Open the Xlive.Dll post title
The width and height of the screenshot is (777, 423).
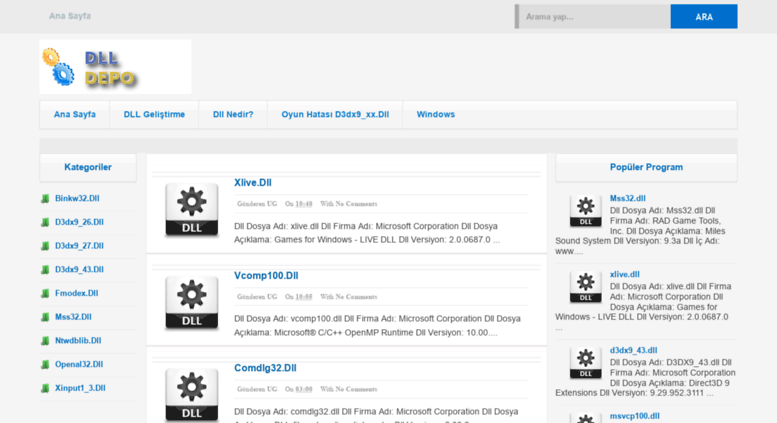[x=253, y=183]
